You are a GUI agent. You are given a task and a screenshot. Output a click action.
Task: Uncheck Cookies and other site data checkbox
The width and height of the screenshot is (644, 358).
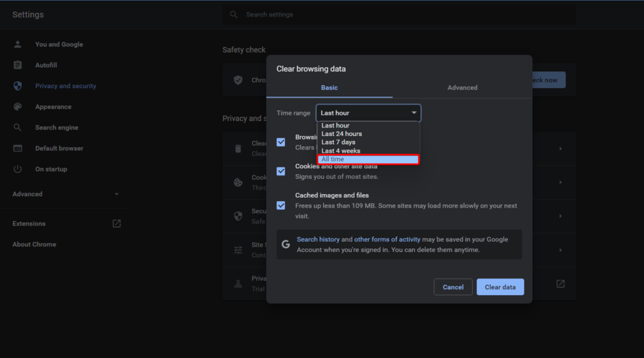coord(281,171)
